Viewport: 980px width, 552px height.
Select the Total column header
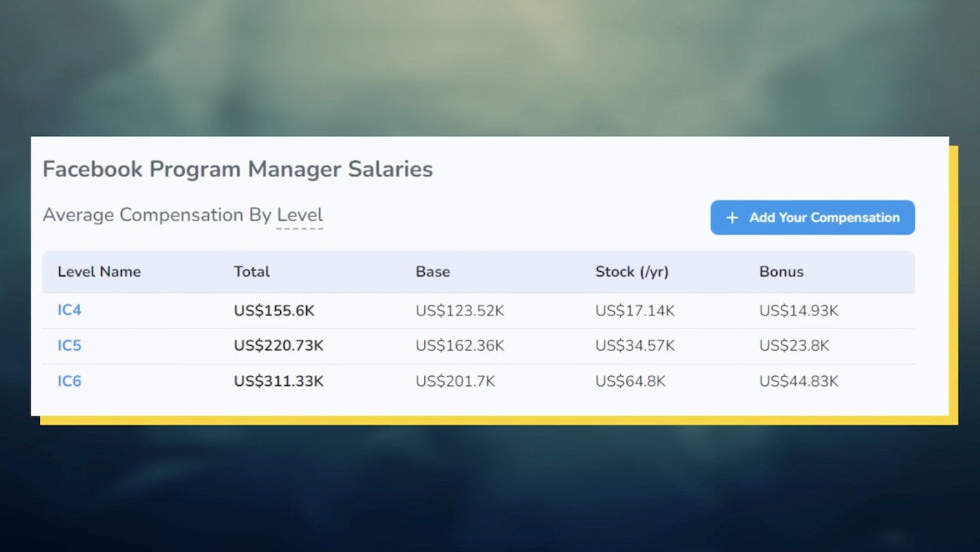pyautogui.click(x=252, y=272)
